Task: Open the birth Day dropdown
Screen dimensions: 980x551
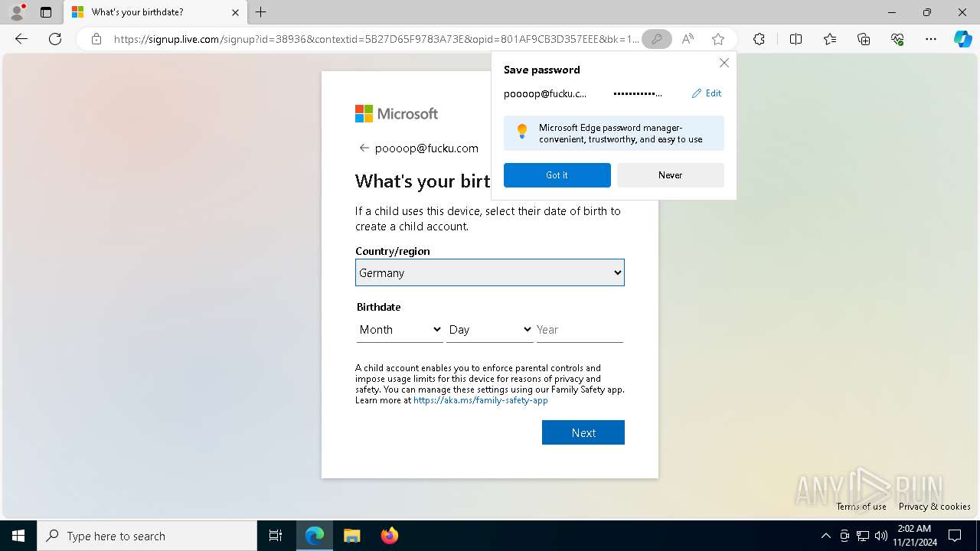Action: [x=490, y=330]
